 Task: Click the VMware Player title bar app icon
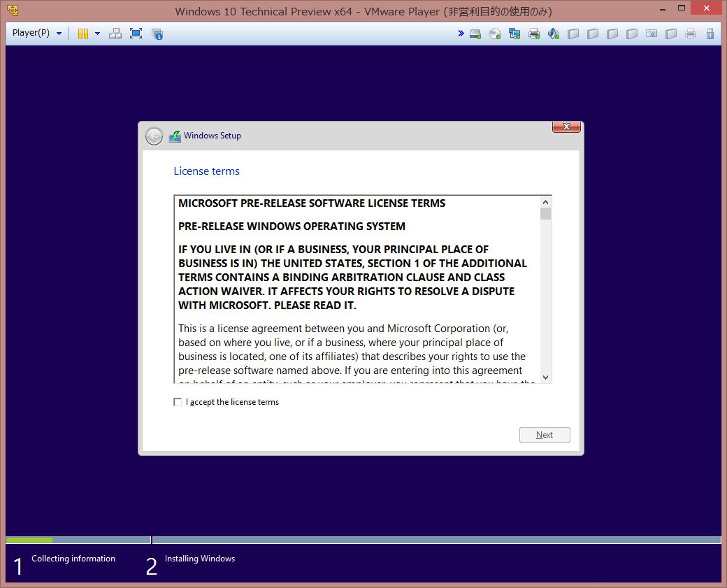[13, 10]
